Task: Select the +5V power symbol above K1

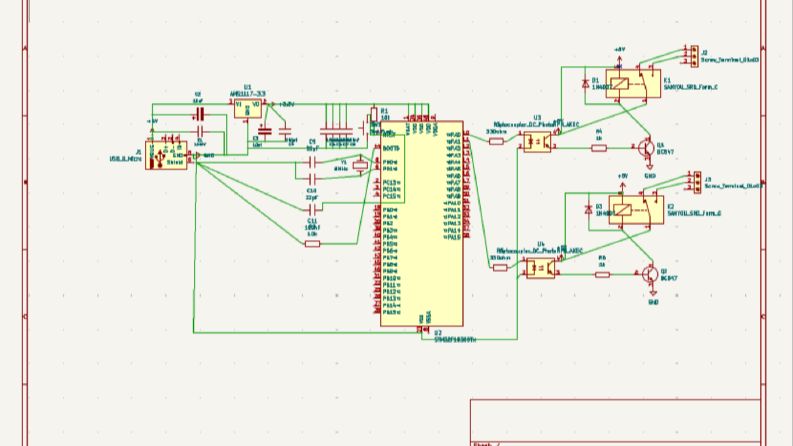Action: (619, 61)
